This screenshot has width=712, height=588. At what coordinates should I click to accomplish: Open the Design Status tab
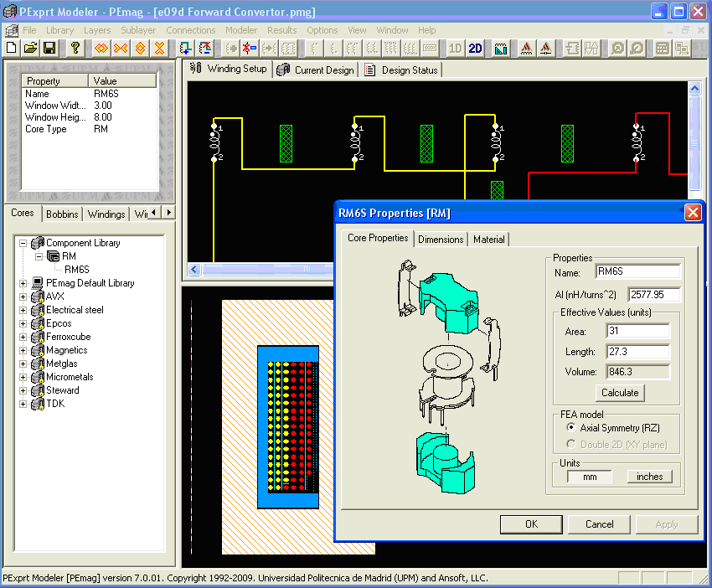(402, 70)
